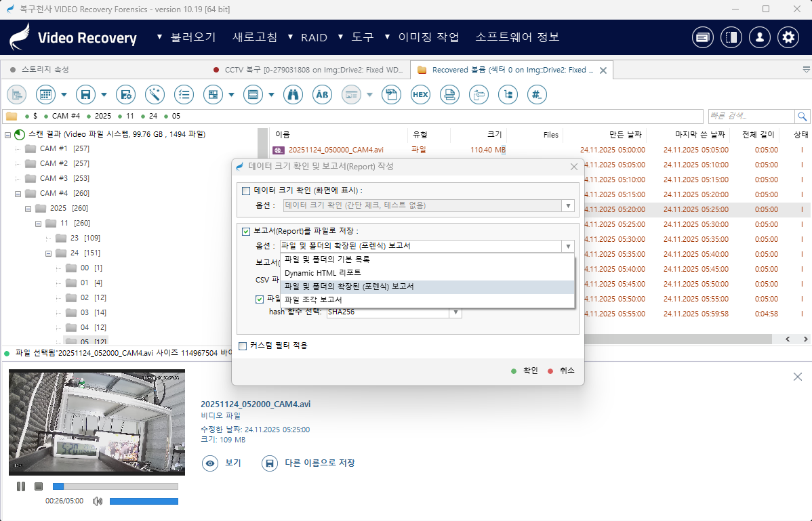Image resolution: width=812 pixels, height=521 pixels.
Task: Click the mute speaker icon in preview
Action: (x=98, y=501)
